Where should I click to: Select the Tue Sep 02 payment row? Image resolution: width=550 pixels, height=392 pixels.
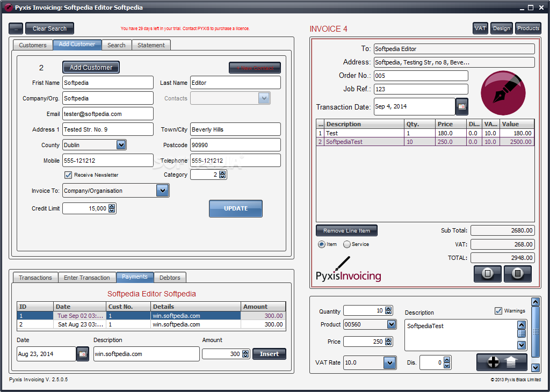point(151,316)
